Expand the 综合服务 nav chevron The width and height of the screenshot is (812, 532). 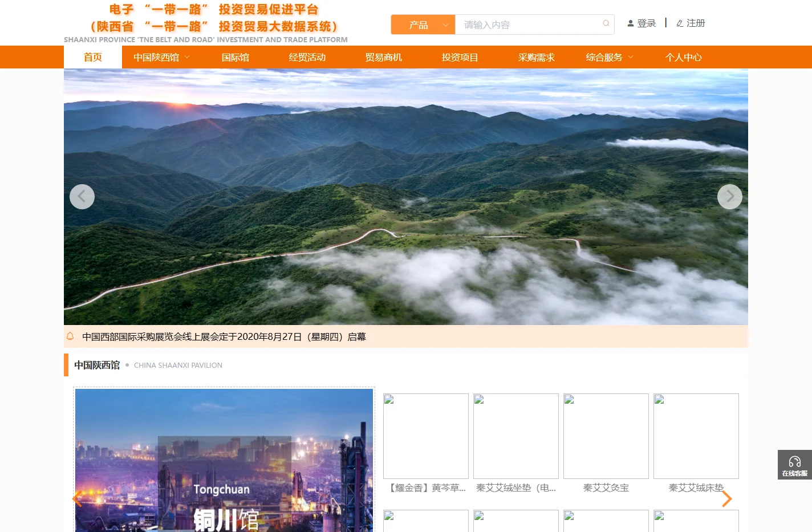631,57
